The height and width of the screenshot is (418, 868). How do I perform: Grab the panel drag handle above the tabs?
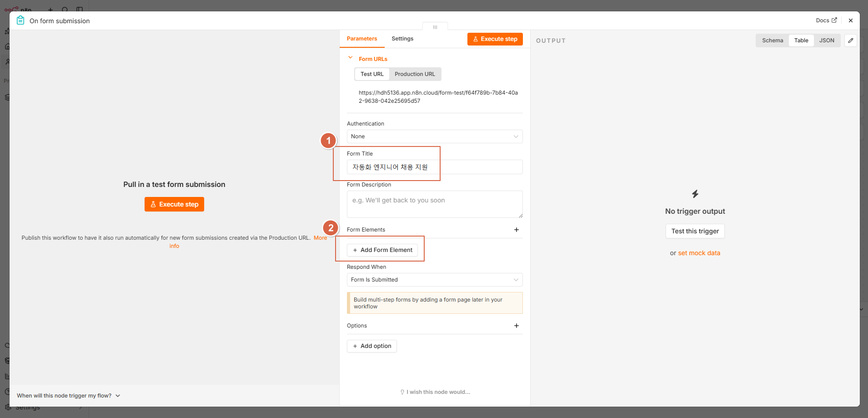click(x=435, y=27)
